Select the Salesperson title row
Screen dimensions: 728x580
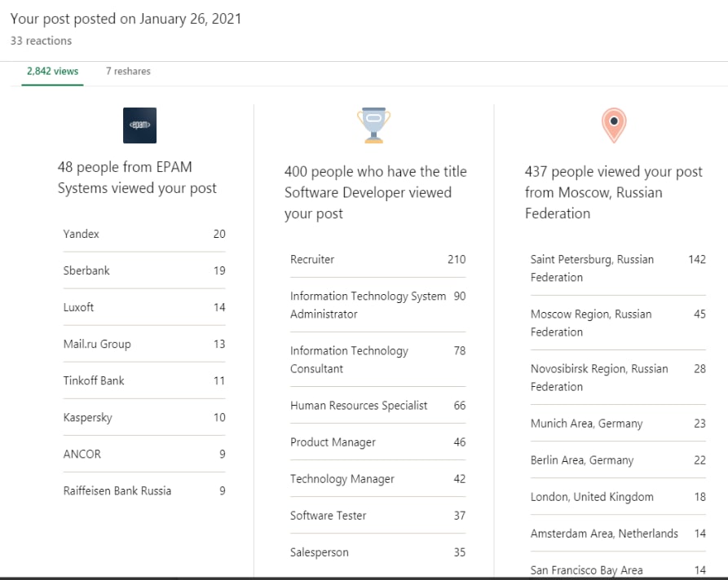[378, 552]
